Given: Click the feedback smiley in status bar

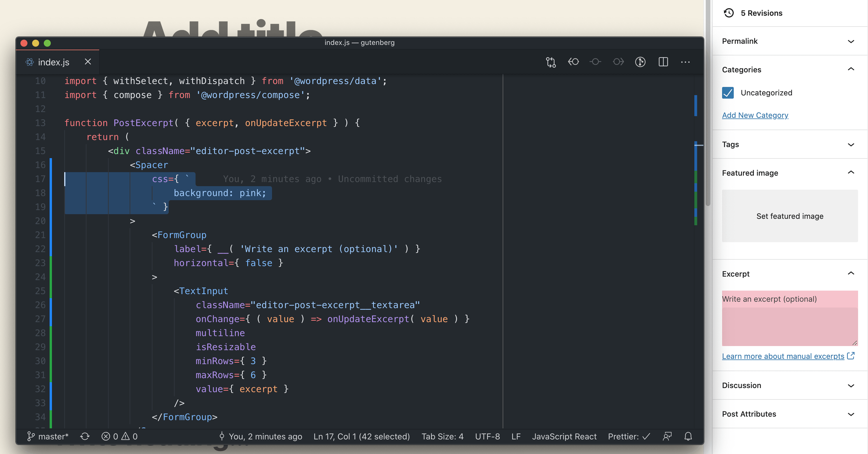Looking at the screenshot, I should pyautogui.click(x=667, y=436).
